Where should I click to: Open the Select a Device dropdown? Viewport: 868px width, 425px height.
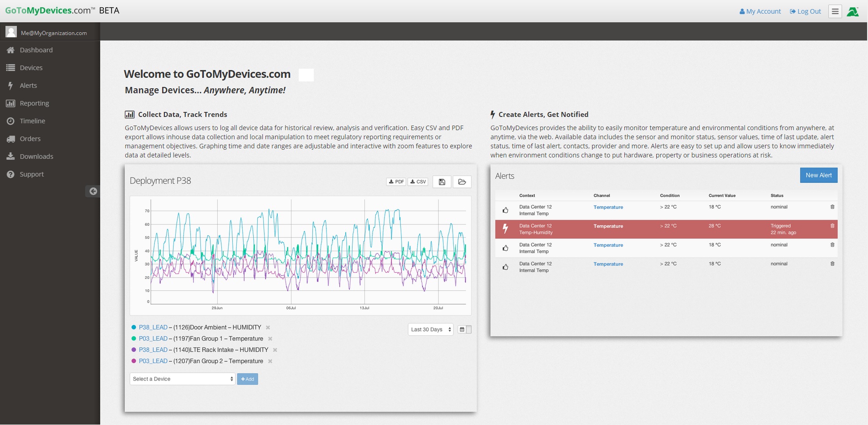click(x=182, y=379)
